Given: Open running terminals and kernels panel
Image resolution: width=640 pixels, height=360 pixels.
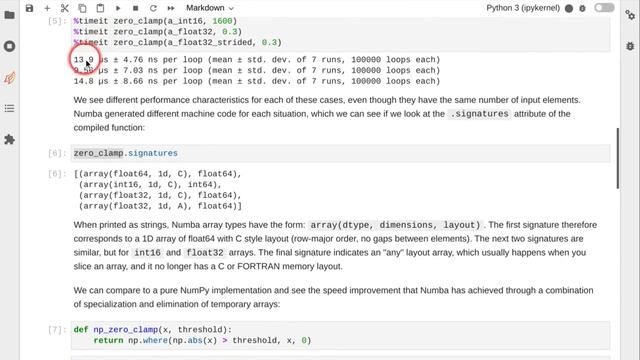Looking at the screenshot, I should pos(9,46).
